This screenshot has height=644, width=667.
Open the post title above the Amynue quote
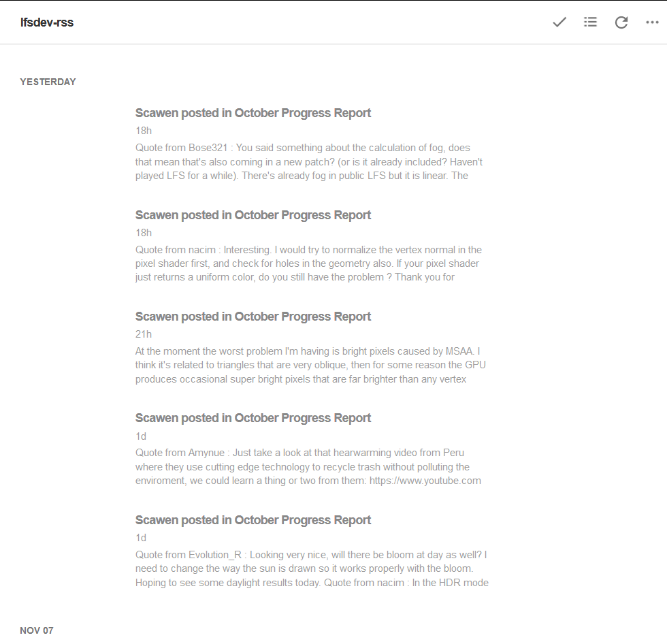tap(253, 418)
